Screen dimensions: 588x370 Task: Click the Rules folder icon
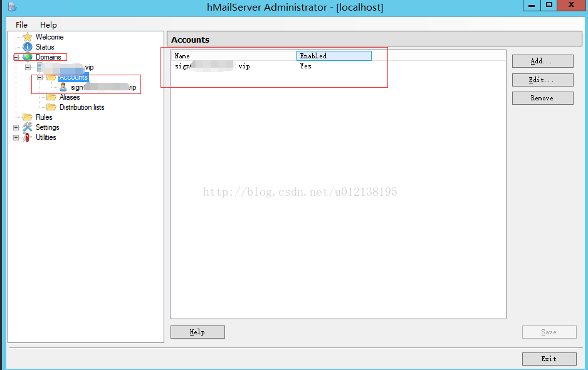(28, 117)
